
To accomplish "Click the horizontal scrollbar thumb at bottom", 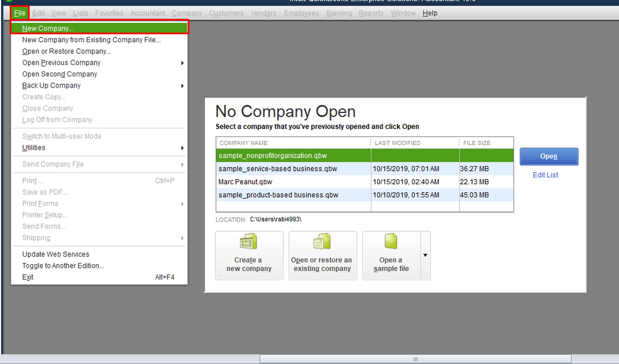I will coord(416,359).
